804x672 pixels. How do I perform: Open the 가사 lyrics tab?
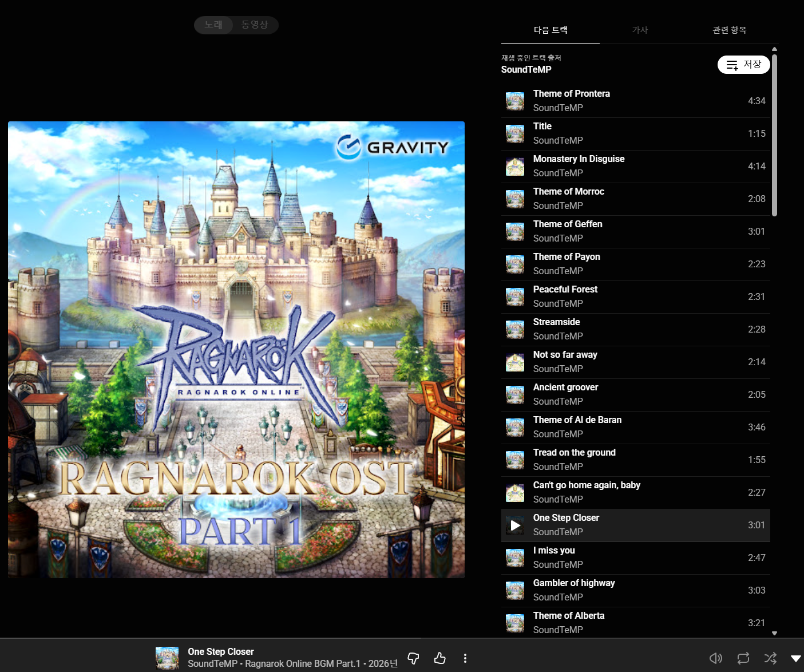(x=640, y=30)
